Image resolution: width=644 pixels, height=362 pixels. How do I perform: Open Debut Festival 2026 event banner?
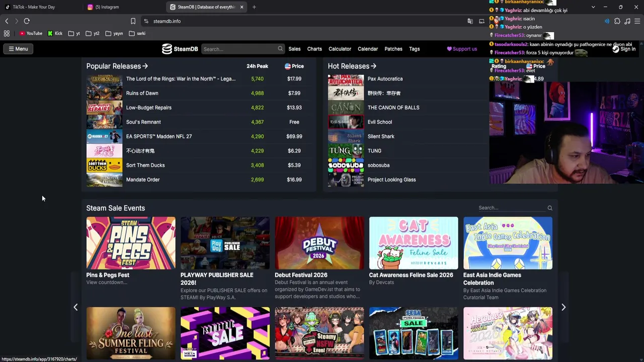(319, 243)
